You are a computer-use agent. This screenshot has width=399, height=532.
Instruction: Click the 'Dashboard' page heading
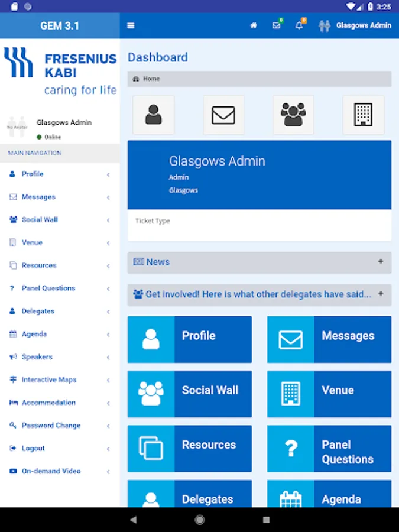pos(158,57)
